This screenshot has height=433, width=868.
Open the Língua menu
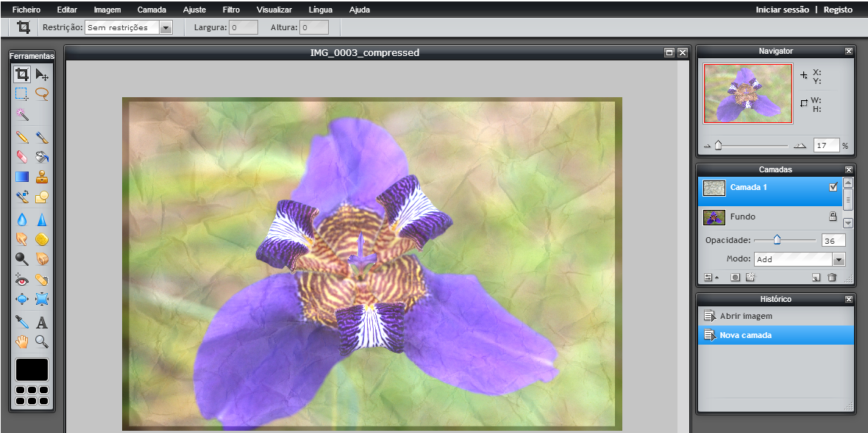pyautogui.click(x=321, y=10)
